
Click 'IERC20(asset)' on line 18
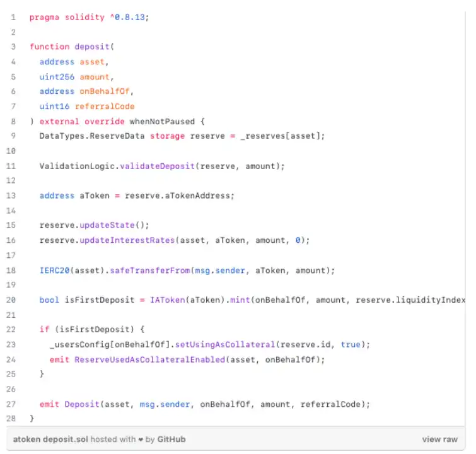[72, 270]
